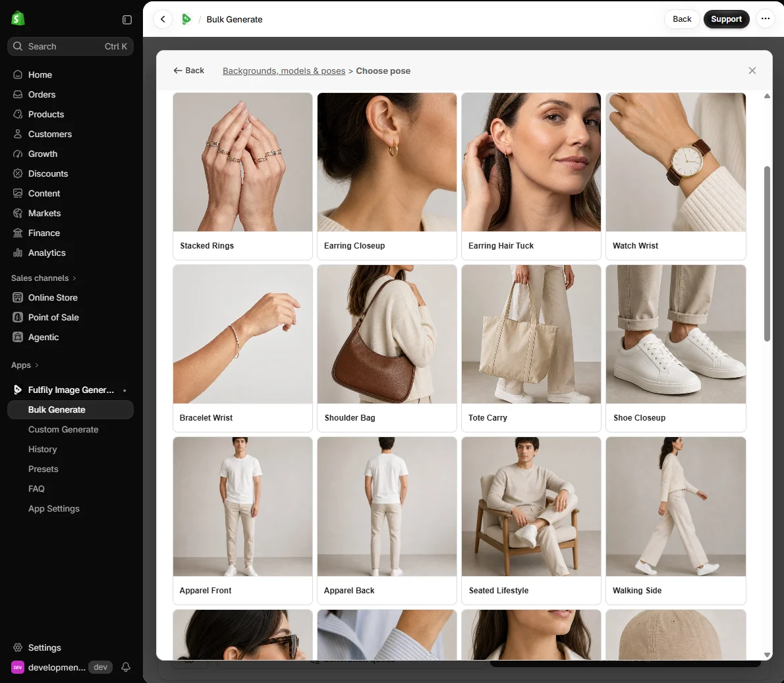This screenshot has width=784, height=683.
Task: Close the Choose pose dialog
Action: [x=752, y=71]
